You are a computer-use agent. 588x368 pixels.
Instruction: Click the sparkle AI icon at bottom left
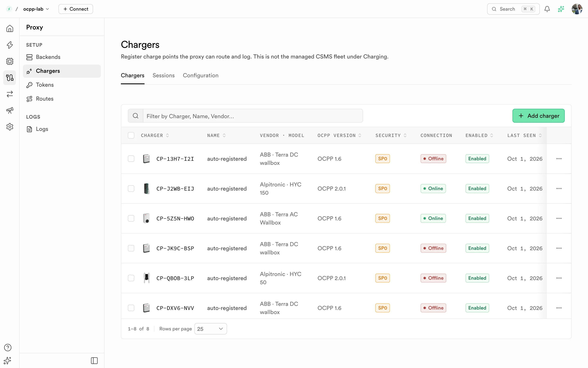tap(8, 360)
